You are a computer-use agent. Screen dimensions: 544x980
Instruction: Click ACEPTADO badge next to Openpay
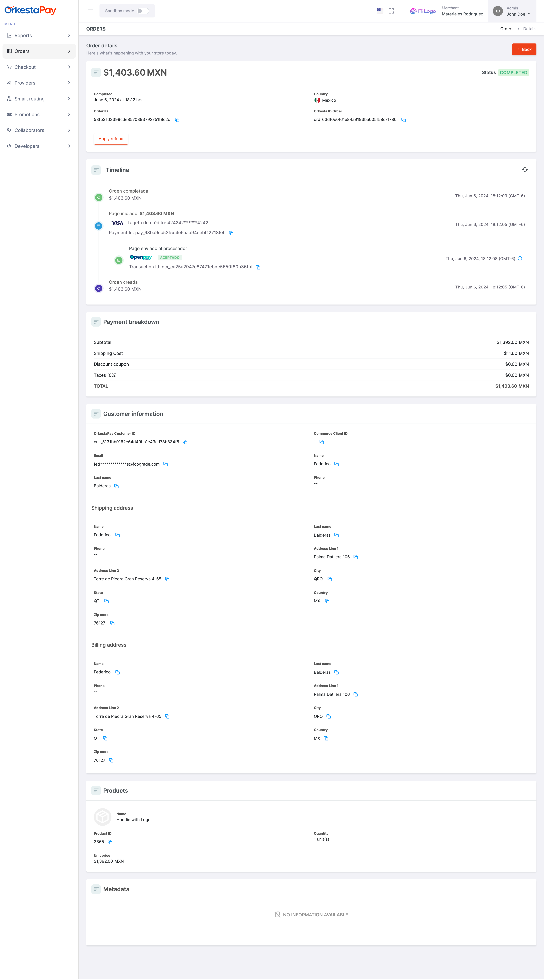pyautogui.click(x=170, y=258)
